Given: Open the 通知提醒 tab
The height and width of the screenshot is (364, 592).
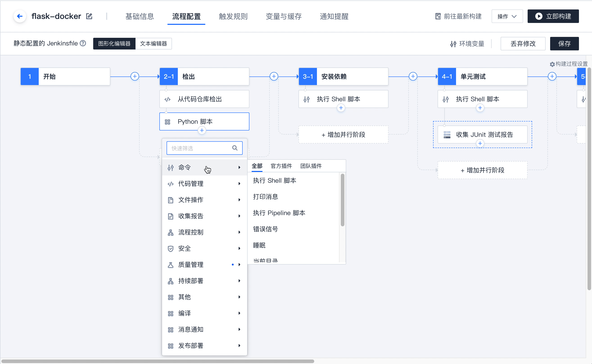Looking at the screenshot, I should [334, 16].
